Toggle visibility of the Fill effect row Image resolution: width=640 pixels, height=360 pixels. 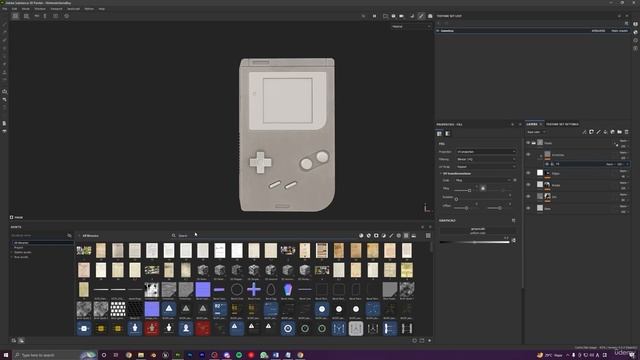[x=547, y=164]
